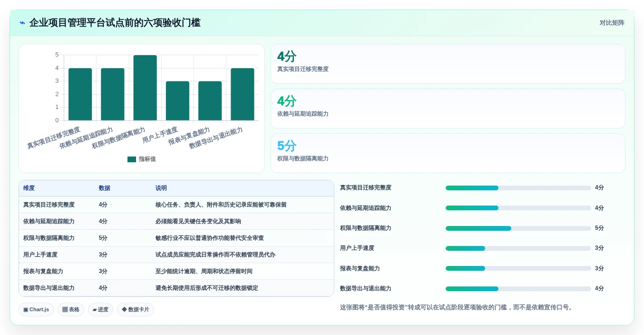Click the 说明 column header

pyautogui.click(x=161, y=188)
